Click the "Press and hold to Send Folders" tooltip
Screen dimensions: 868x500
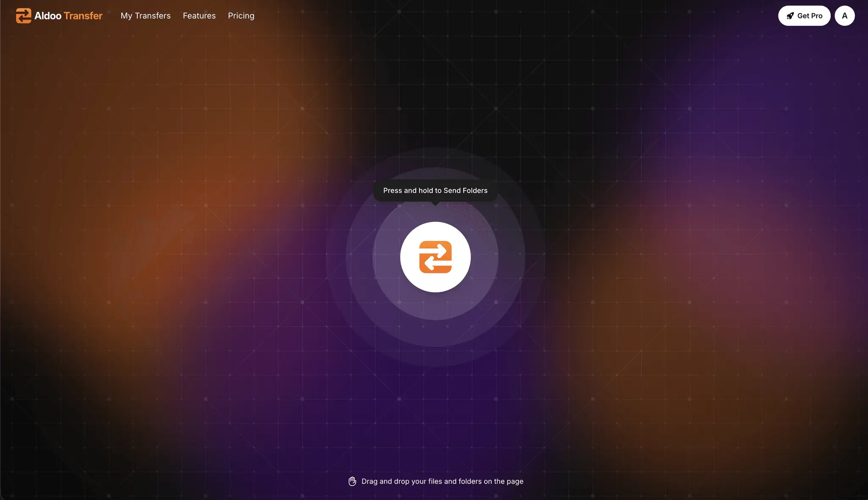tap(435, 190)
